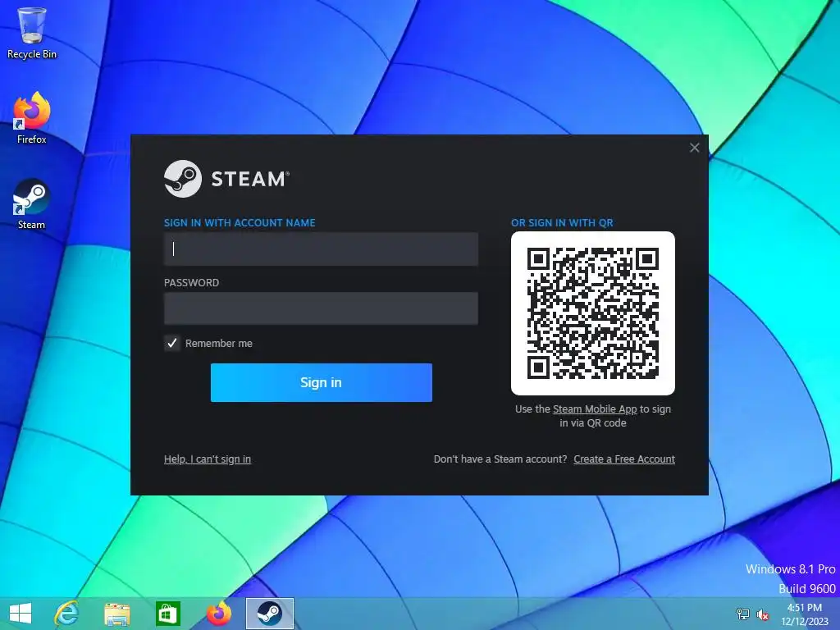Click the QR code image
The width and height of the screenshot is (840, 630).
[593, 313]
